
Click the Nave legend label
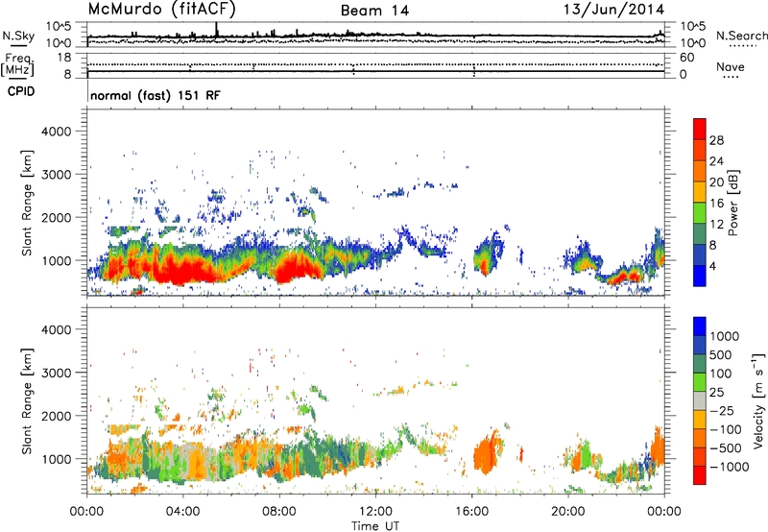pyautogui.click(x=730, y=66)
